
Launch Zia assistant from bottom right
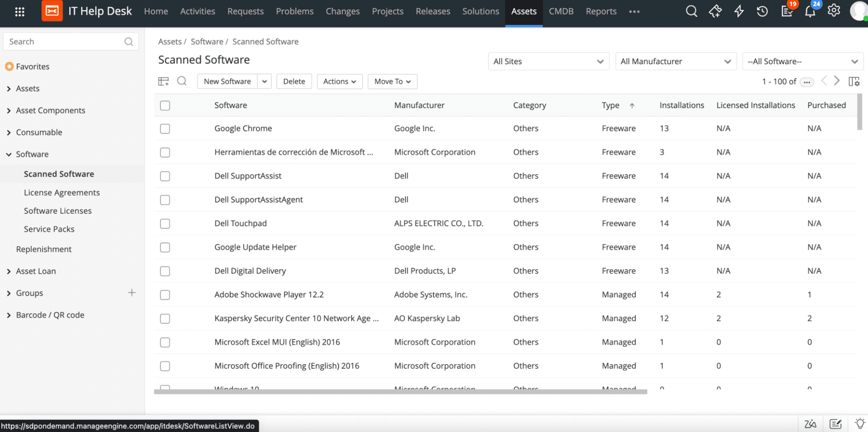tap(811, 424)
